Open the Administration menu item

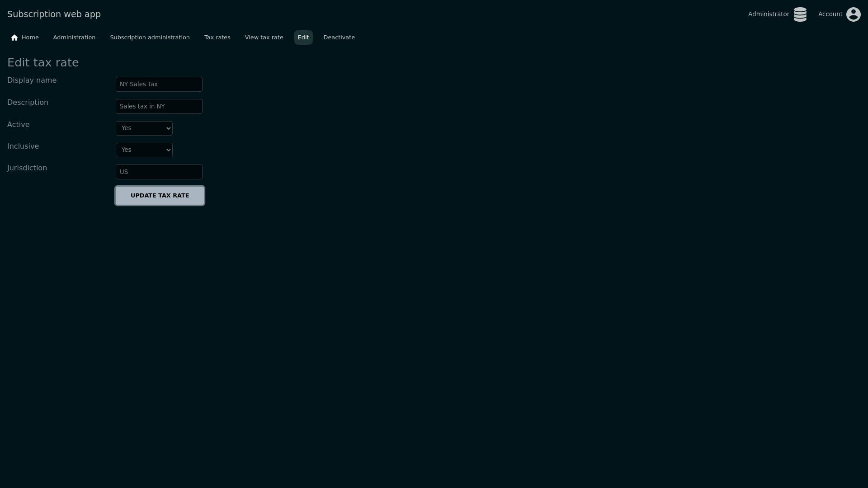coord(74,38)
